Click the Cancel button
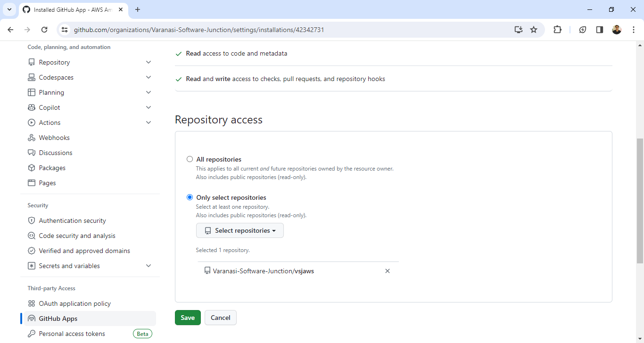Image resolution: width=644 pixels, height=343 pixels. pos(220,318)
